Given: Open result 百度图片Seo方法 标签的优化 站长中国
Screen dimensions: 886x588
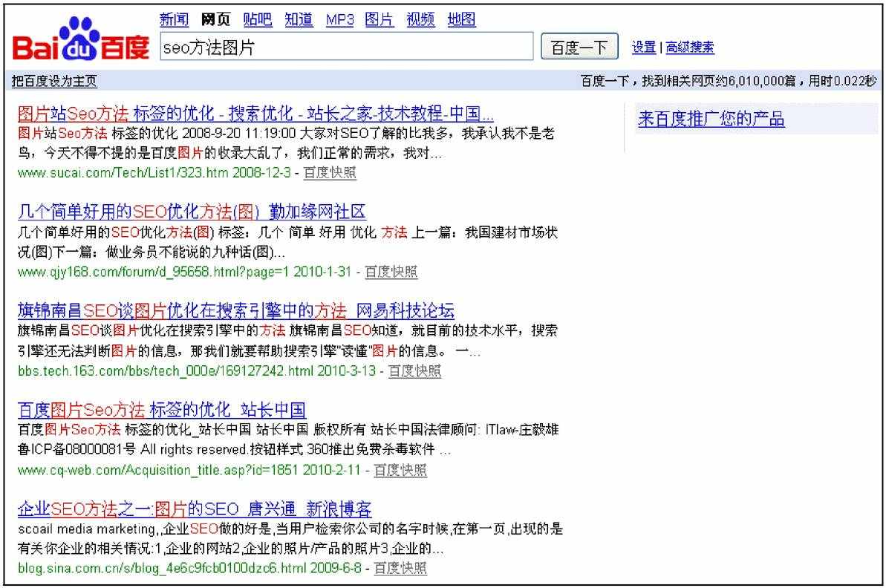Looking at the screenshot, I should tap(162, 410).
